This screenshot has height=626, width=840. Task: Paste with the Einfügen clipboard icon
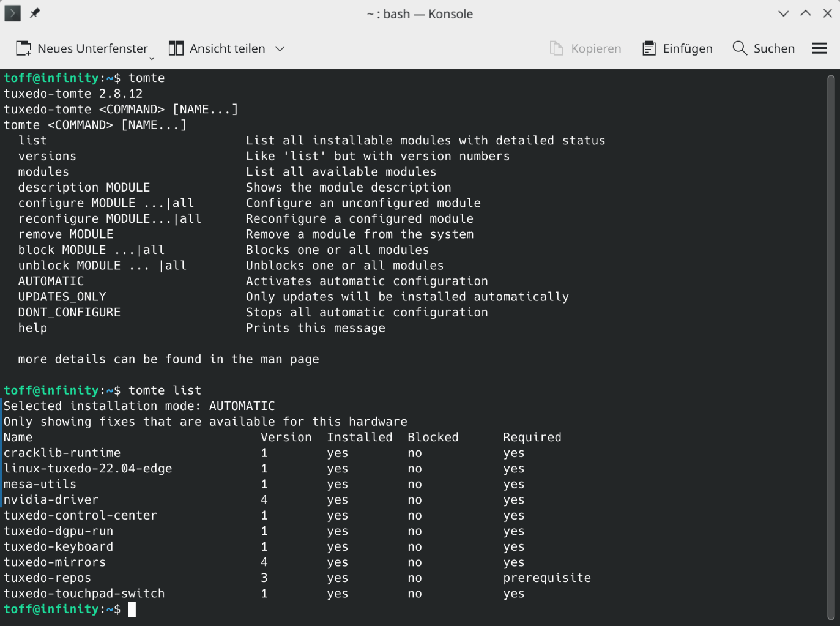click(x=649, y=48)
